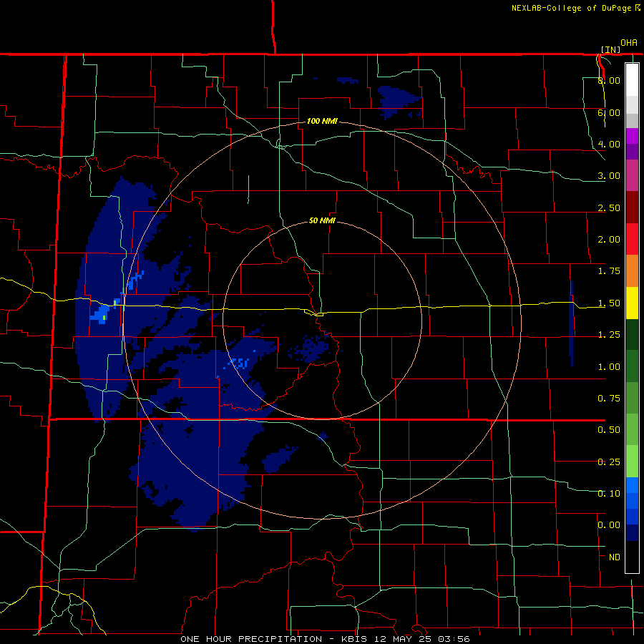Click the 1.50 legend value
644x644 pixels.
pyautogui.click(x=609, y=303)
